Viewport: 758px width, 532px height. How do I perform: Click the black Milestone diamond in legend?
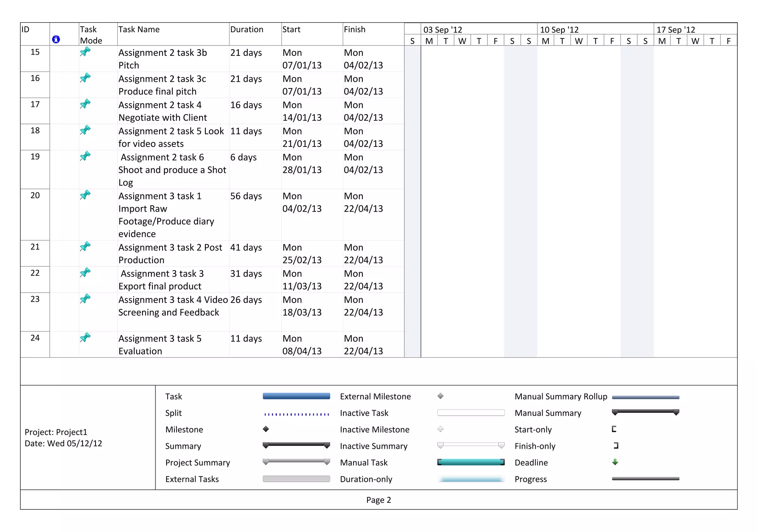pos(266,429)
